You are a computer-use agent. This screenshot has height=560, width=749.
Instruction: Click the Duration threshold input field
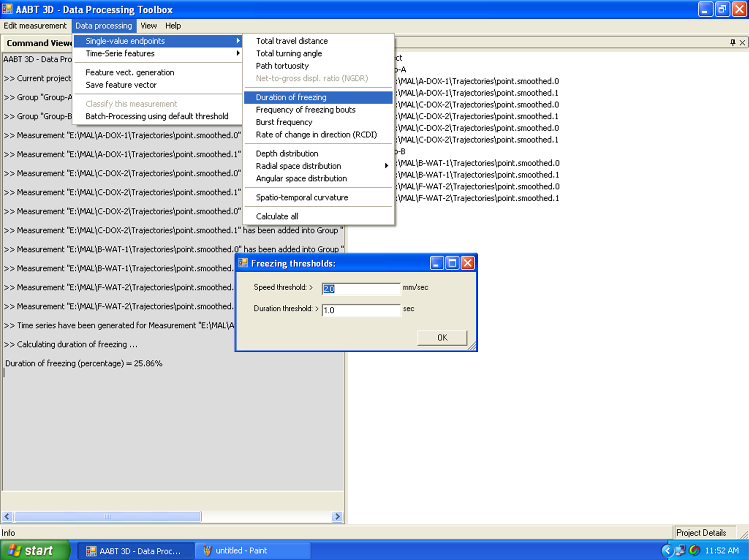click(361, 310)
